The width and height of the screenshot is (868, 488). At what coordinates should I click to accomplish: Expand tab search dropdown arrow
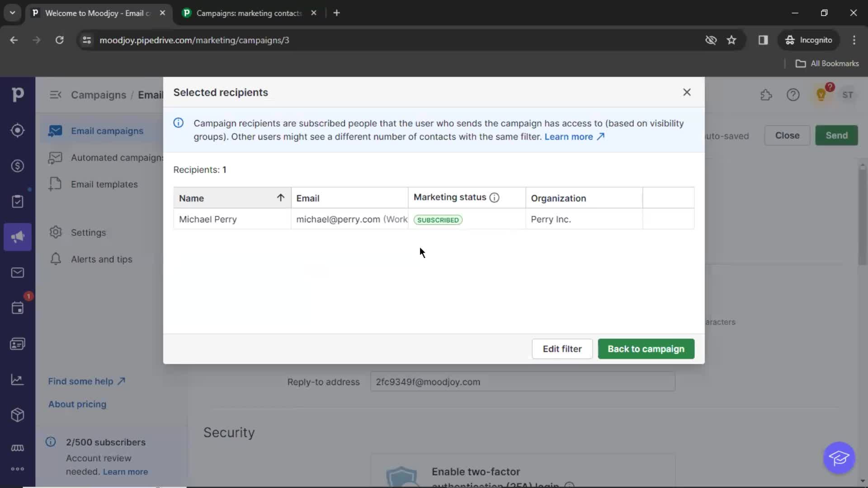pos(13,13)
